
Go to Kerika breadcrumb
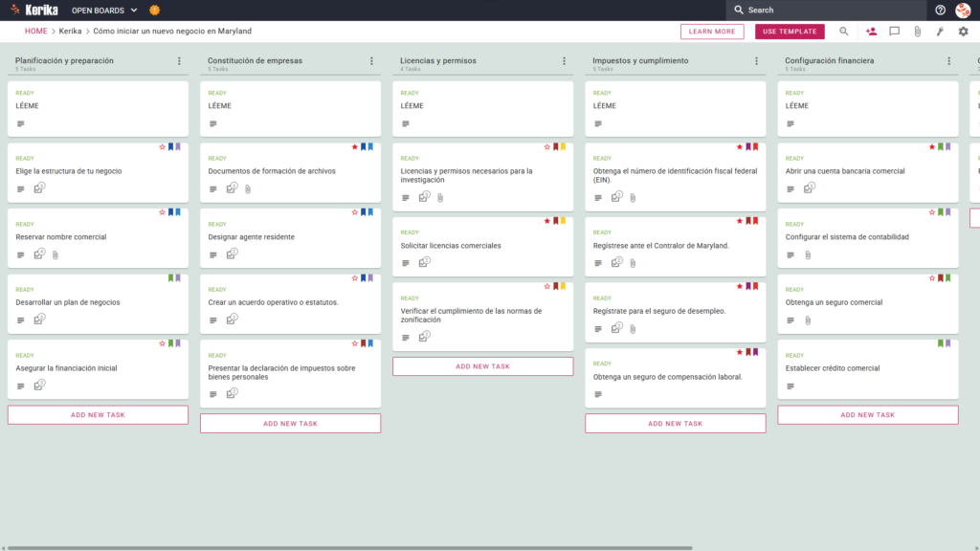click(71, 32)
